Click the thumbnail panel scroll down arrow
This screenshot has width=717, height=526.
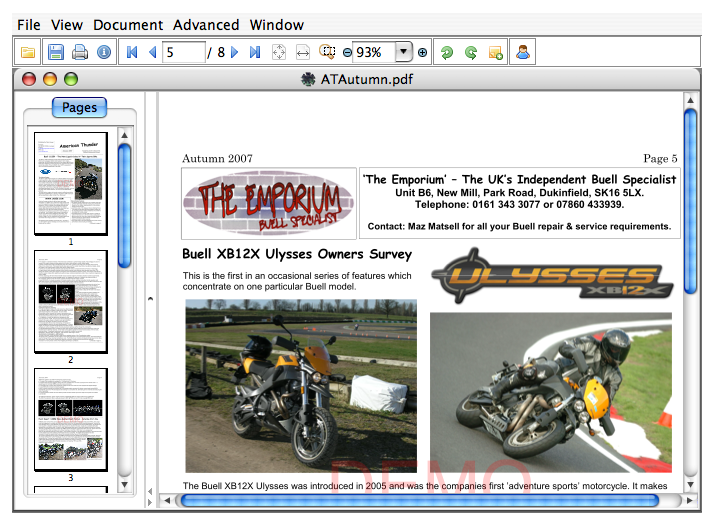tap(124, 484)
